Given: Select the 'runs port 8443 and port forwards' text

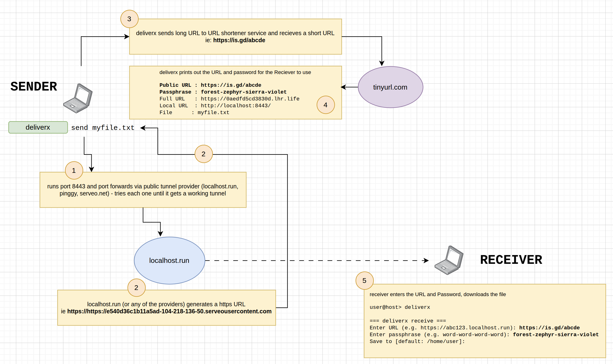Looking at the screenshot, I should (x=143, y=190).
